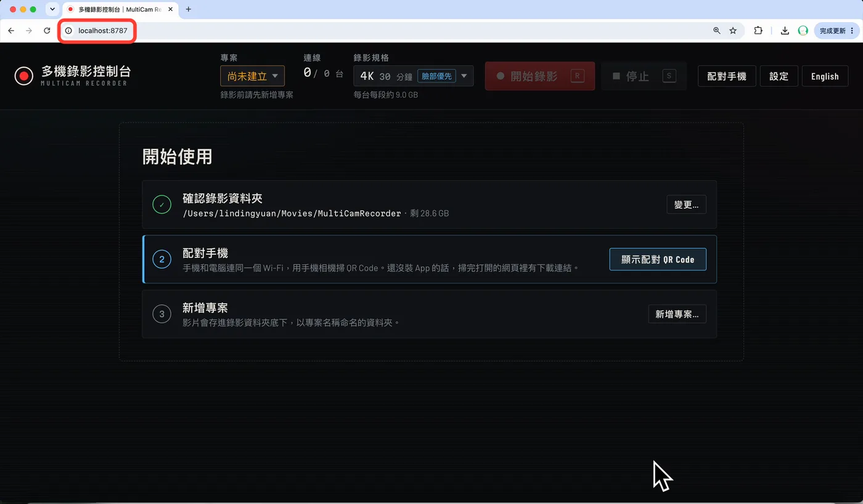Open the browser extensions puzzle icon

[x=758, y=30]
